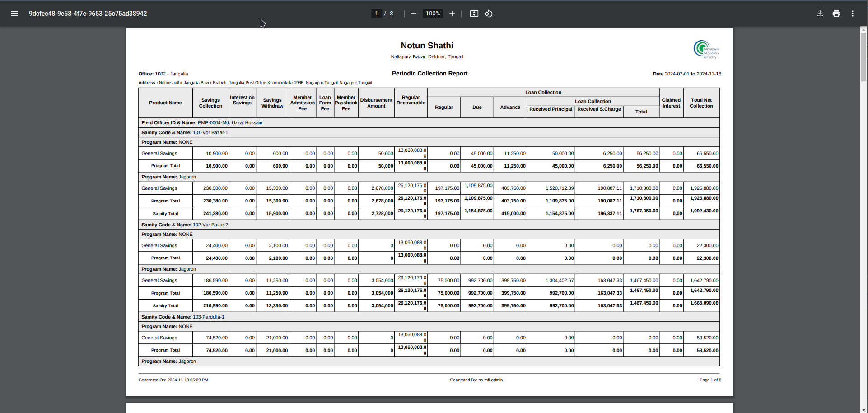Zoom out with the minus icon

[x=413, y=14]
